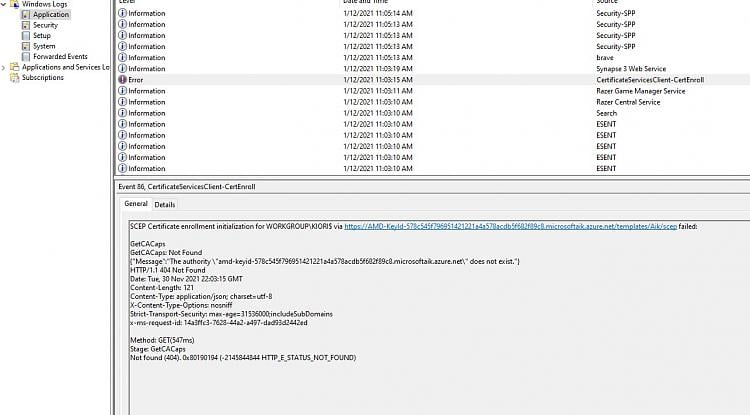
Task: Expand Applications and Services Logs node
Action: (3, 67)
